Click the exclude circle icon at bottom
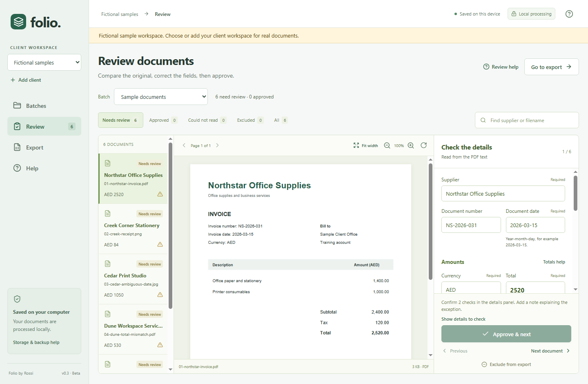Screen dimensions: 588x384 click(484, 364)
